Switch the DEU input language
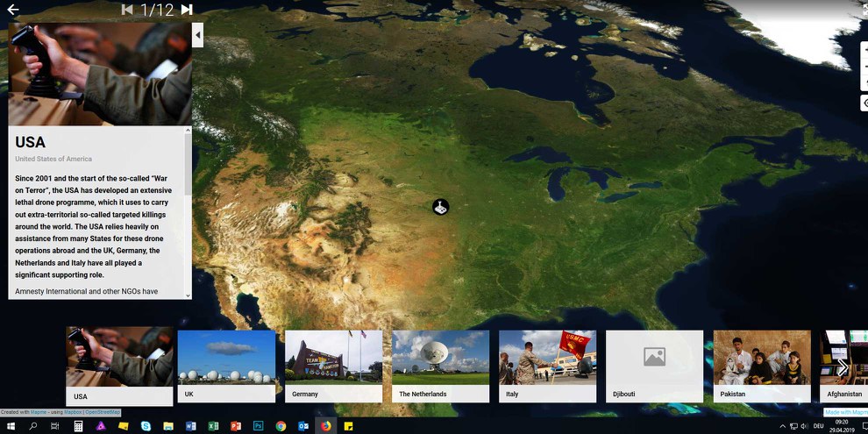This screenshot has height=434, width=868. (x=818, y=426)
